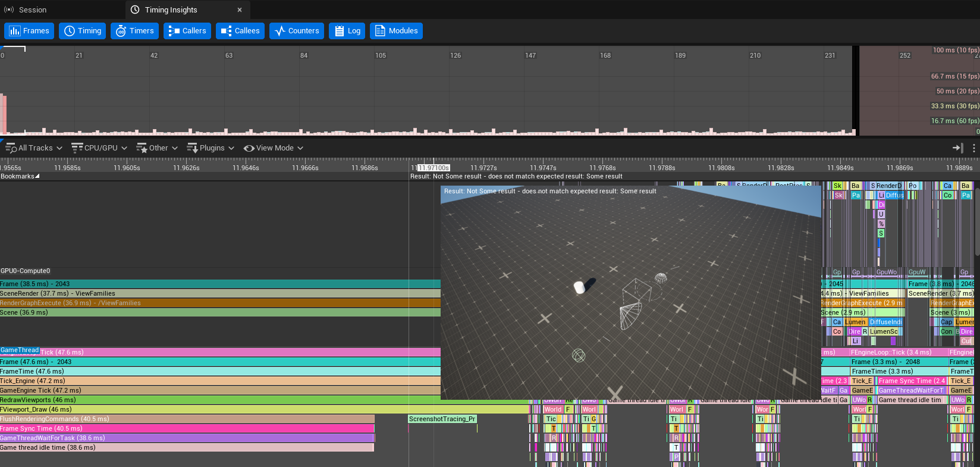Expand the All Tracks dropdown

34,148
